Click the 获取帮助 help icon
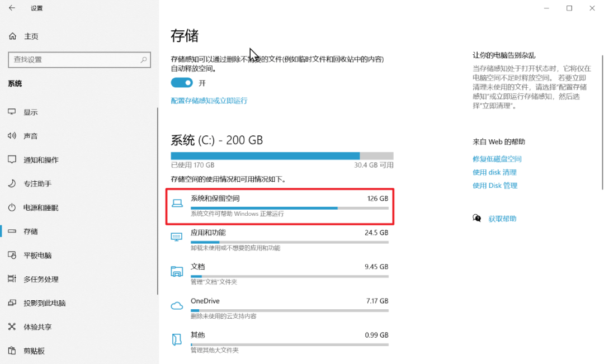 (x=477, y=218)
